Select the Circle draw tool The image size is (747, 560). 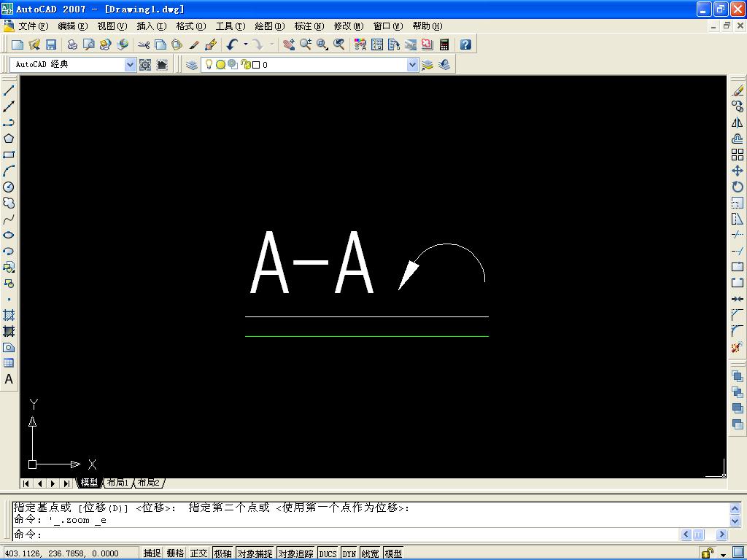[x=9, y=187]
